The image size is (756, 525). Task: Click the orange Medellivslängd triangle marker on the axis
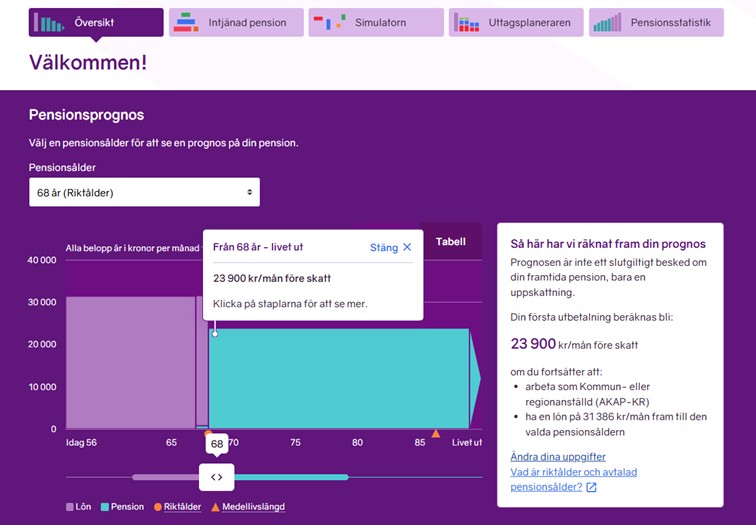(435, 434)
